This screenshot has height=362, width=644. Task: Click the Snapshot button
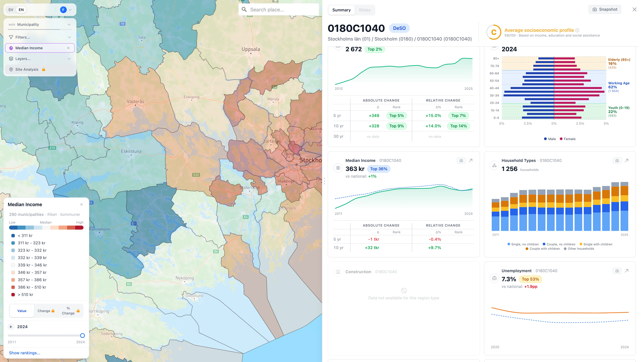pyautogui.click(x=604, y=9)
